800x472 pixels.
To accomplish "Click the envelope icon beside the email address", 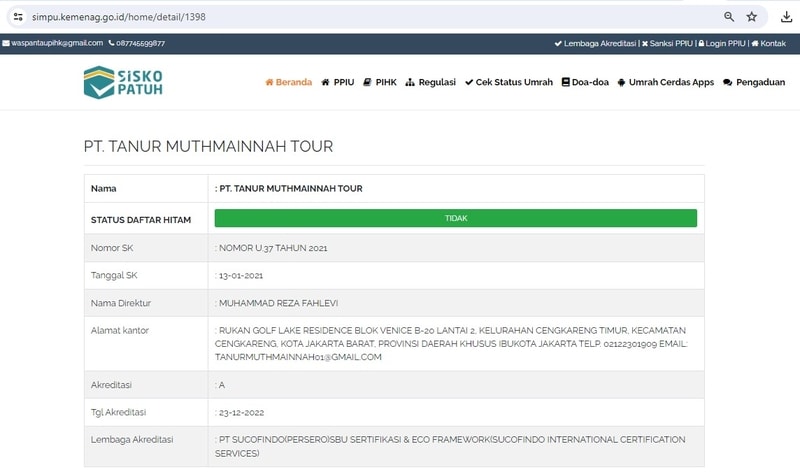I will point(6,43).
